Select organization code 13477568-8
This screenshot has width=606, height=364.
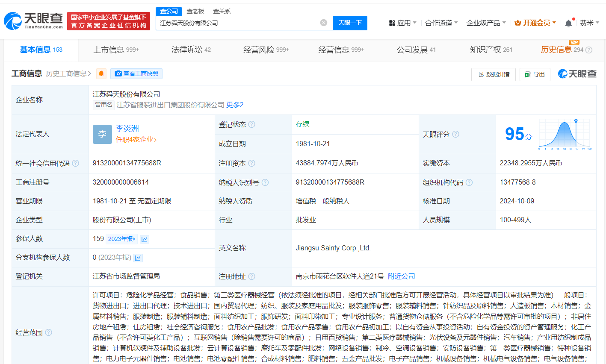tap(517, 182)
